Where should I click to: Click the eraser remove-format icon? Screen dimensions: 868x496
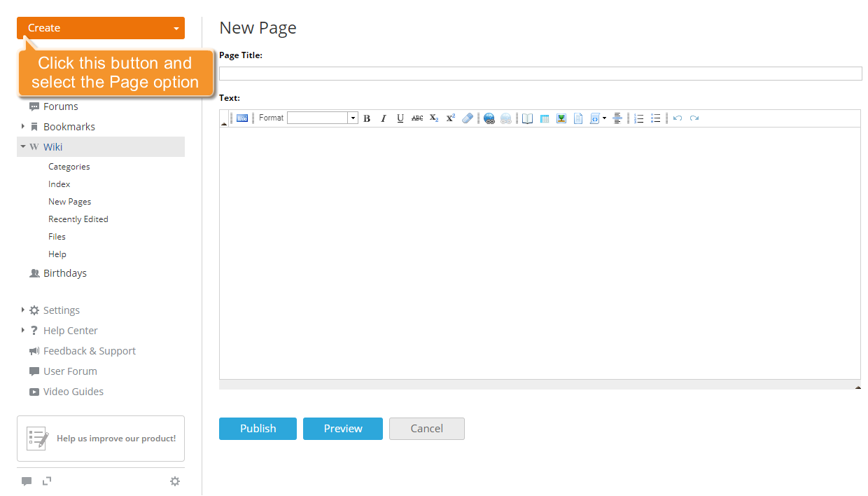click(x=468, y=118)
